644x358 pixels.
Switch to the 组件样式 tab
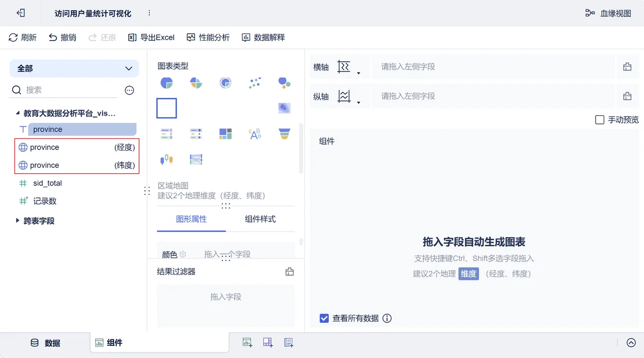[260, 219]
